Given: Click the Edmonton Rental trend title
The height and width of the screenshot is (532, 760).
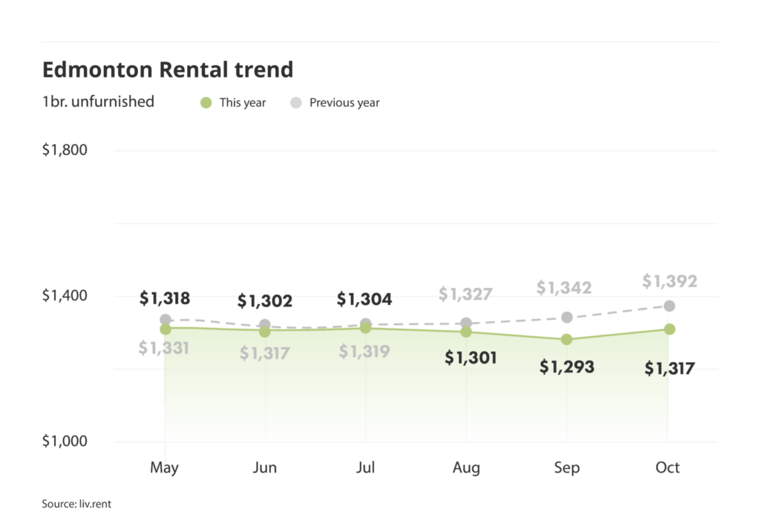Looking at the screenshot, I should [168, 70].
